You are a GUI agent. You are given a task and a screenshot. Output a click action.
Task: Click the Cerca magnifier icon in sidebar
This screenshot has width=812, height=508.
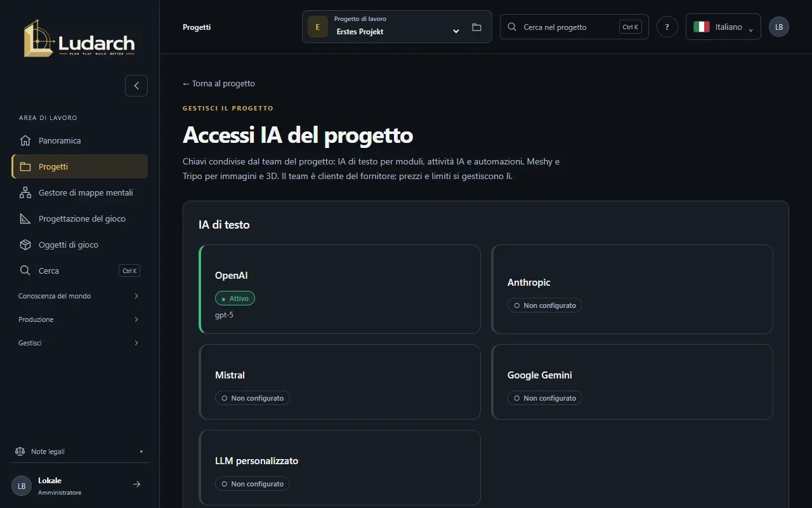(25, 271)
